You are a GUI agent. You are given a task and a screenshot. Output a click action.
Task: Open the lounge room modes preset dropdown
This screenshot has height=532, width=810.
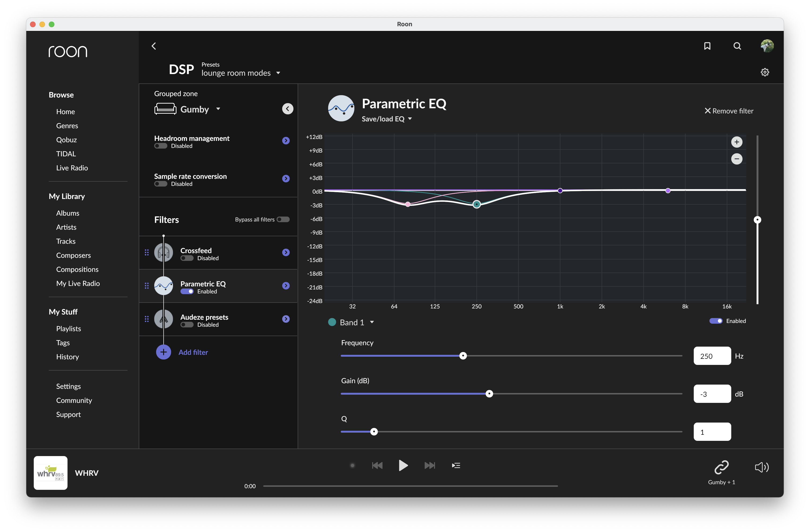coord(241,73)
